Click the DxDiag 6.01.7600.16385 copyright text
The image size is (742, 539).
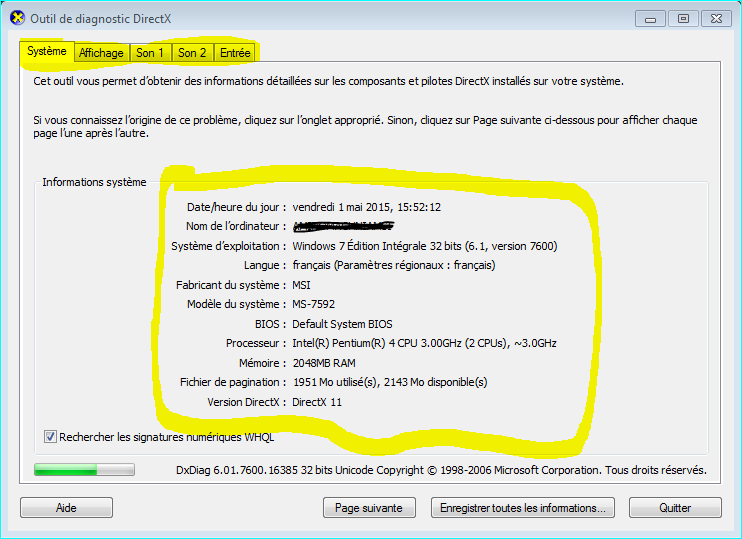[442, 470]
